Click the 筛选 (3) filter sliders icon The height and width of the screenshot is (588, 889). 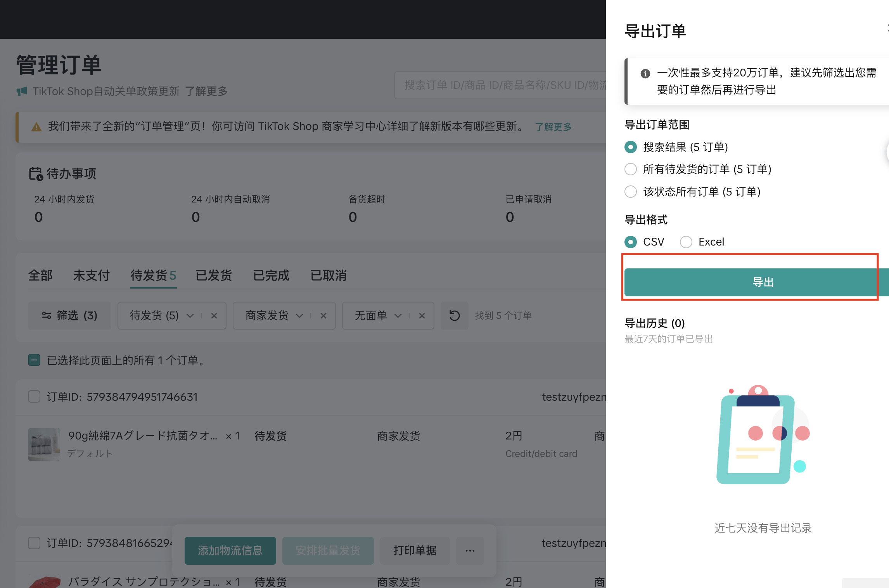point(47,315)
